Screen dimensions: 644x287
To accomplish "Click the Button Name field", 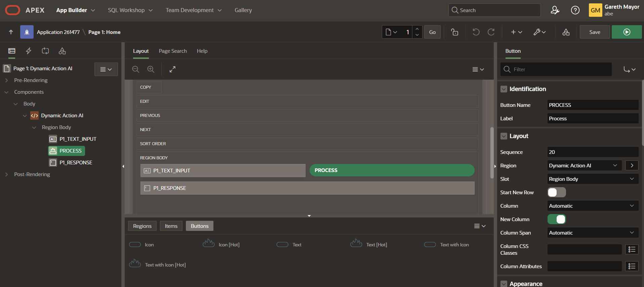I will point(593,105).
